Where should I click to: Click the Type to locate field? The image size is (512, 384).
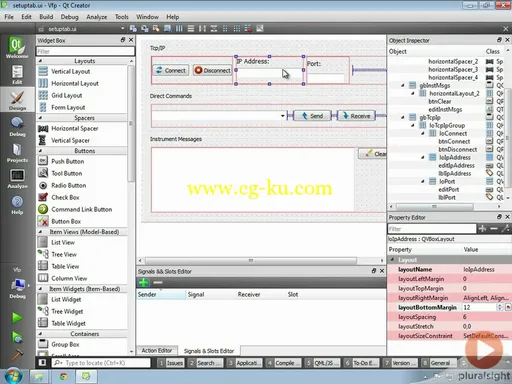tap(101, 363)
